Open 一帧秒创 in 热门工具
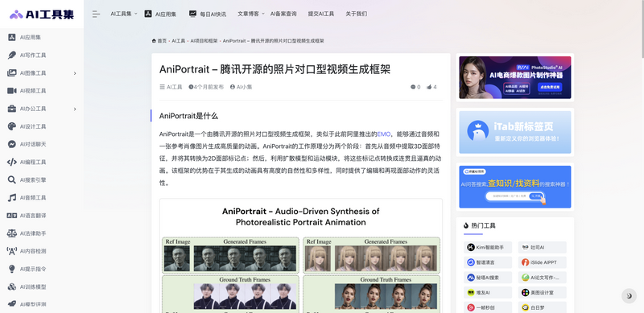Viewport: 644px width, 313px height. tap(489, 307)
